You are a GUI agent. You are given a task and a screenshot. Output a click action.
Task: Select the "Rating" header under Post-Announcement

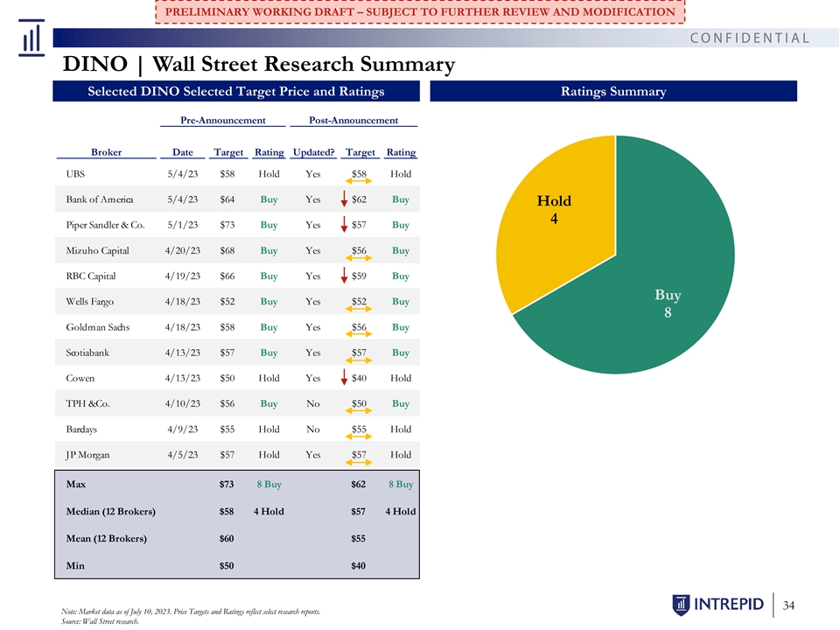(402, 152)
